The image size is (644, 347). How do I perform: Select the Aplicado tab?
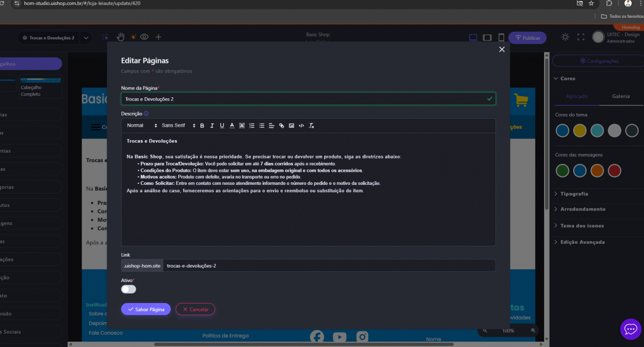click(577, 97)
